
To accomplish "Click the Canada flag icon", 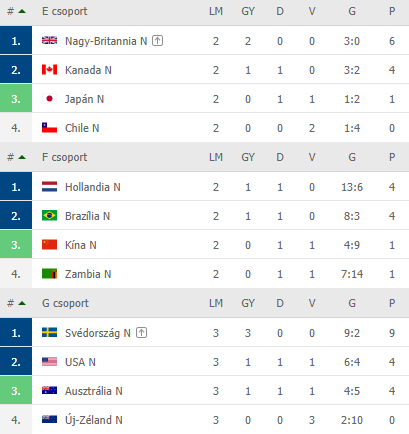I will pyautogui.click(x=49, y=70).
